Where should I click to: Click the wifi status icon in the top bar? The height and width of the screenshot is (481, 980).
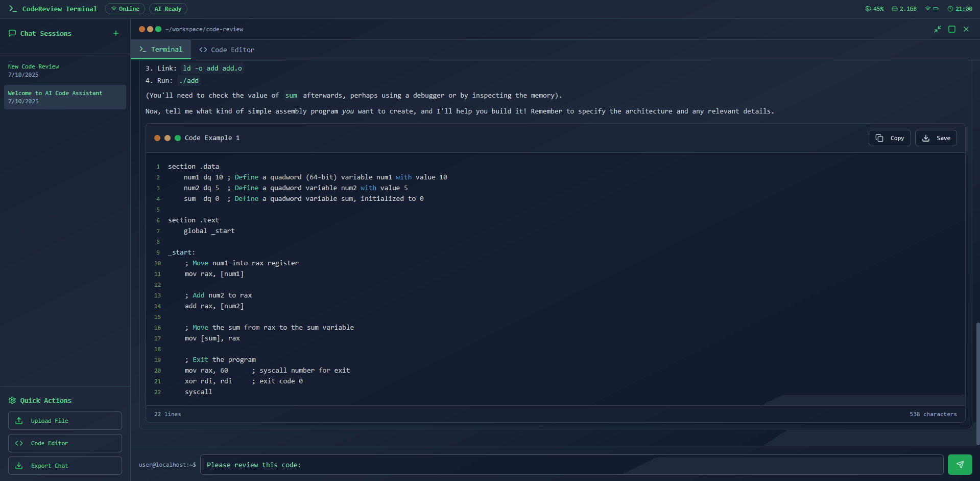pos(928,9)
